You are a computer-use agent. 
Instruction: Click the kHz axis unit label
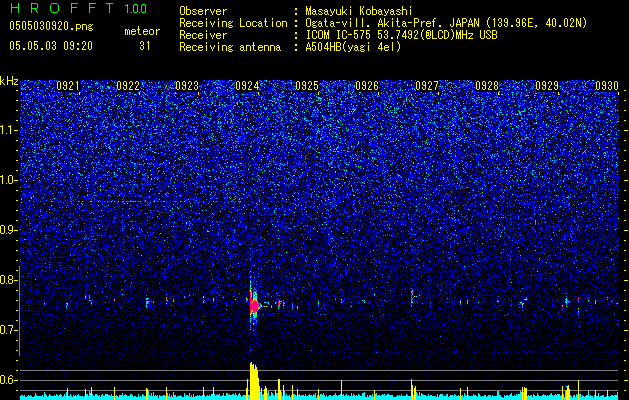9,81
